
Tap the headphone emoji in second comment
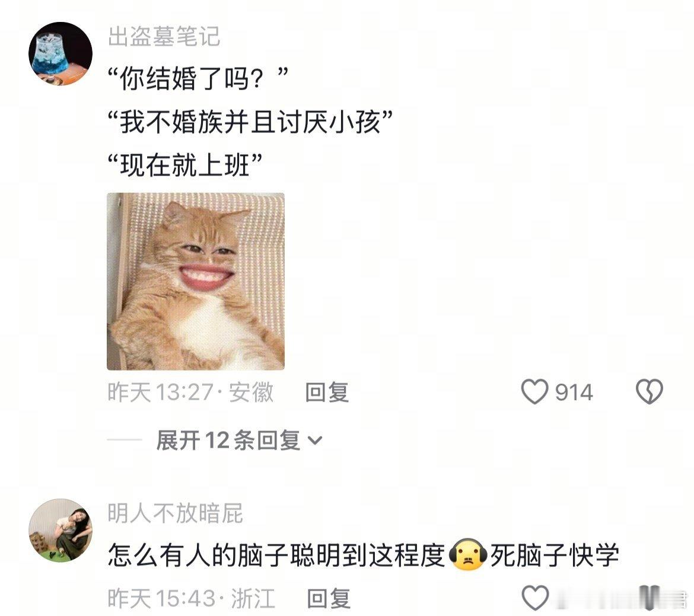coord(468,555)
